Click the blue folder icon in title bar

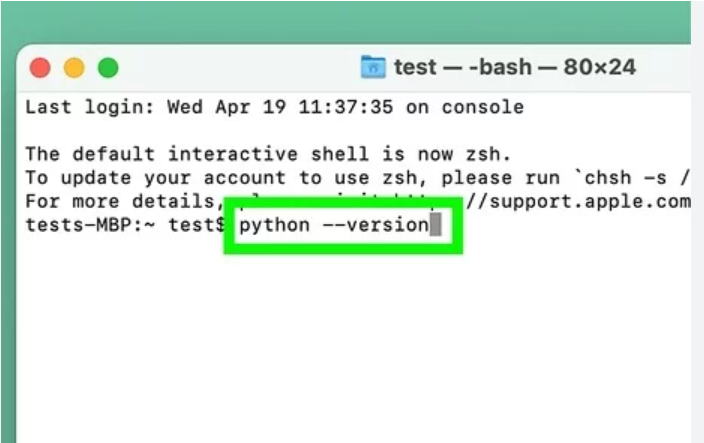[x=373, y=67]
